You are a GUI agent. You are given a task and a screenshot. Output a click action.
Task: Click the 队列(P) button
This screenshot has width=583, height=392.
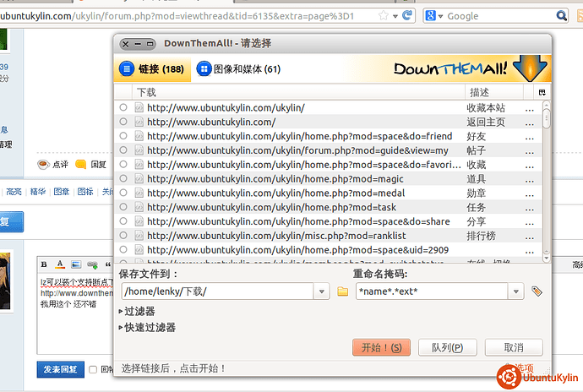[x=447, y=347]
